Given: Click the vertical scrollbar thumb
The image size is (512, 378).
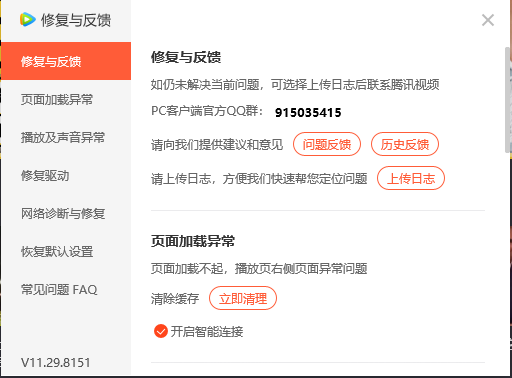Looking at the screenshot, I should [508, 100].
